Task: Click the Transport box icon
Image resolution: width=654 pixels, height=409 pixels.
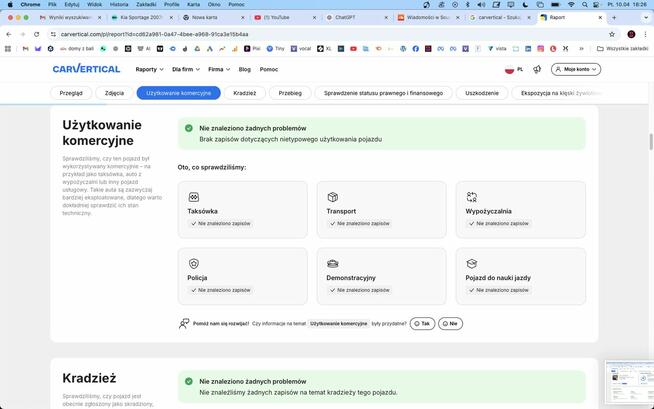Action: (x=333, y=197)
